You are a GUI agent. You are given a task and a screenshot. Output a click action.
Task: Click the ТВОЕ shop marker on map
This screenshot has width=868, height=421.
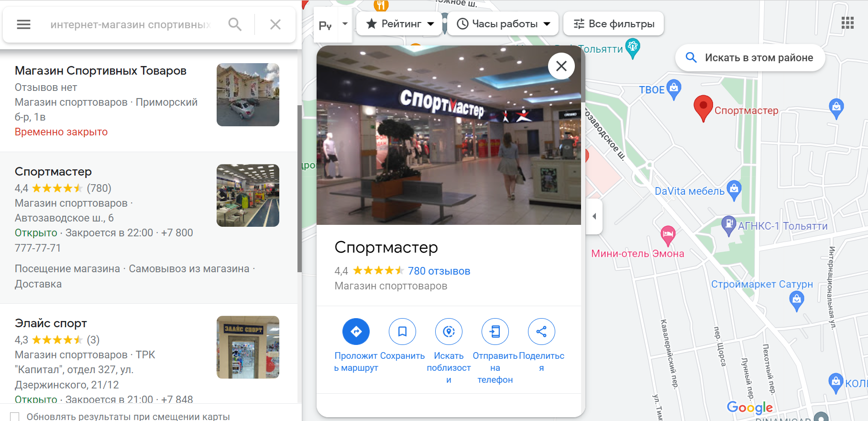click(674, 89)
